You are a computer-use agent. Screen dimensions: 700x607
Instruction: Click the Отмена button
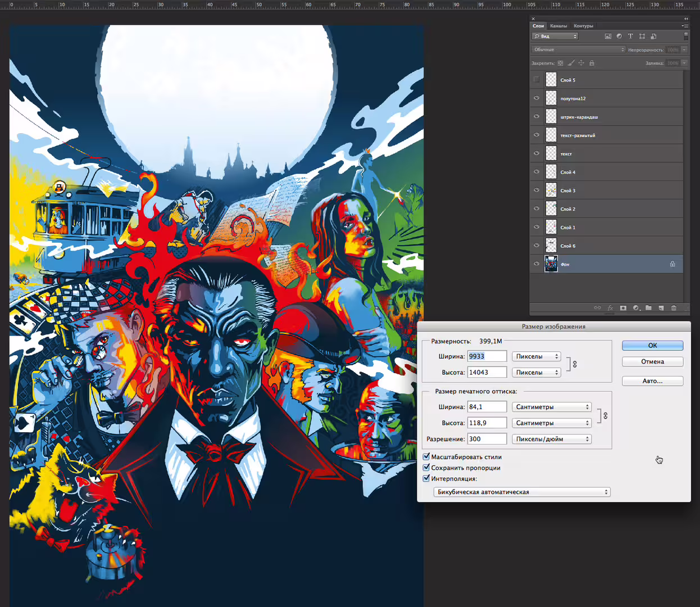pos(653,361)
